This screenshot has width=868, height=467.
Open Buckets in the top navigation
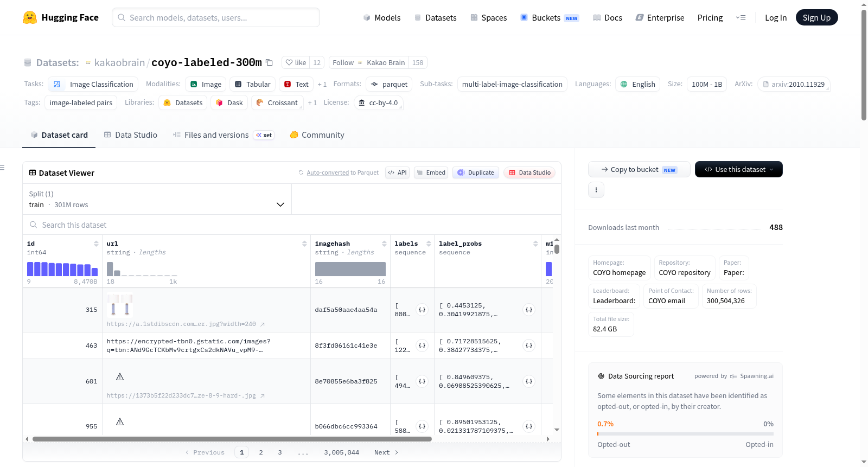[550, 17]
